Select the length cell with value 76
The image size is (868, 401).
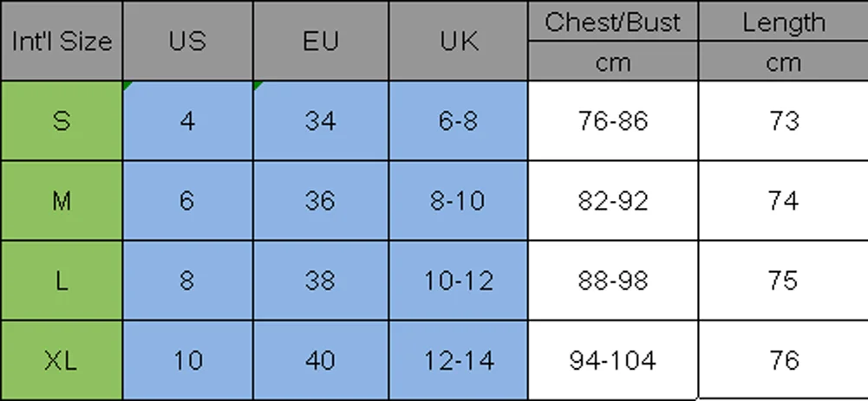tap(783, 359)
